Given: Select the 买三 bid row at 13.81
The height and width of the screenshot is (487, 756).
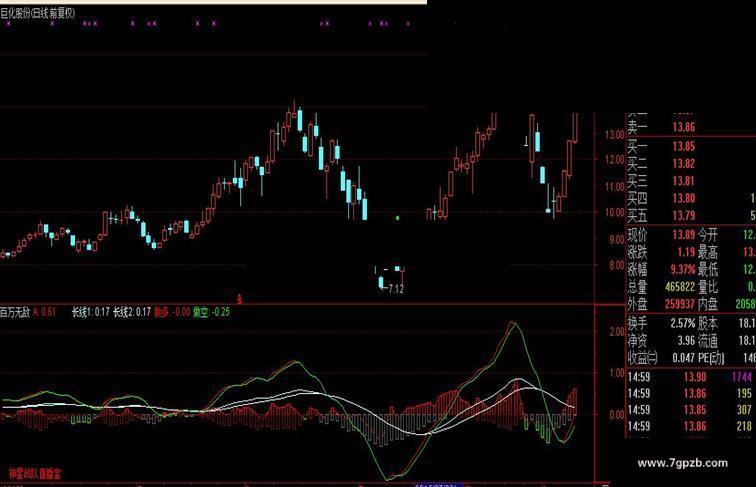Looking at the screenshot, I should 691,181.
